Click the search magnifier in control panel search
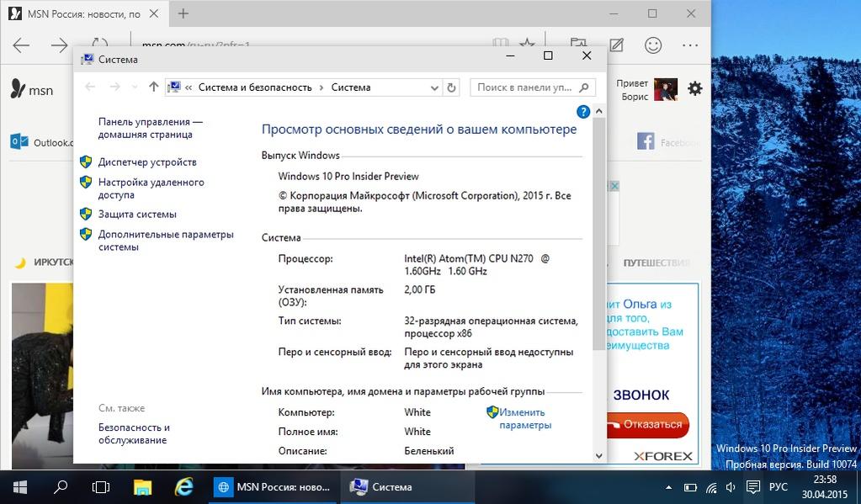The width and height of the screenshot is (861, 504). pyautogui.click(x=584, y=88)
